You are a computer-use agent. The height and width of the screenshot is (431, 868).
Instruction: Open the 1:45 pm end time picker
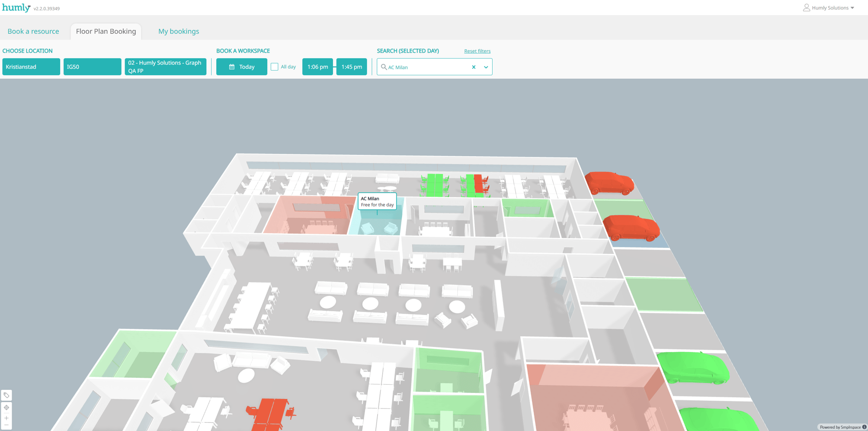coord(352,67)
